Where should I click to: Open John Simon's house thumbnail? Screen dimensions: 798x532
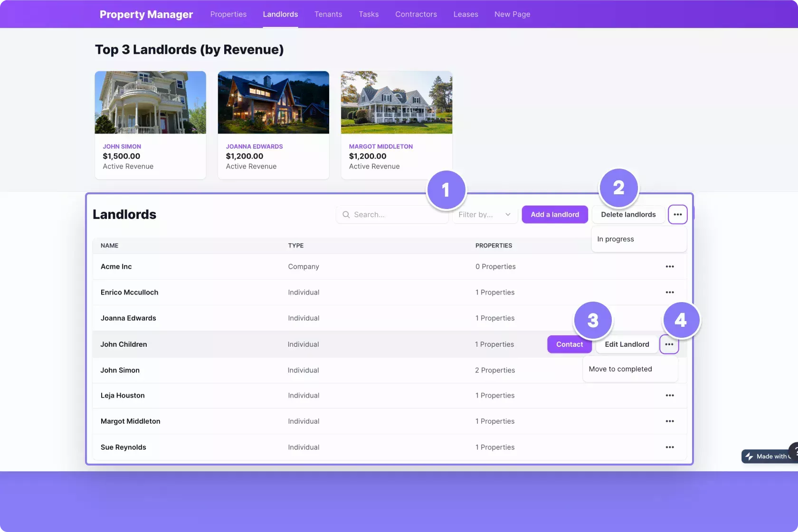point(150,103)
